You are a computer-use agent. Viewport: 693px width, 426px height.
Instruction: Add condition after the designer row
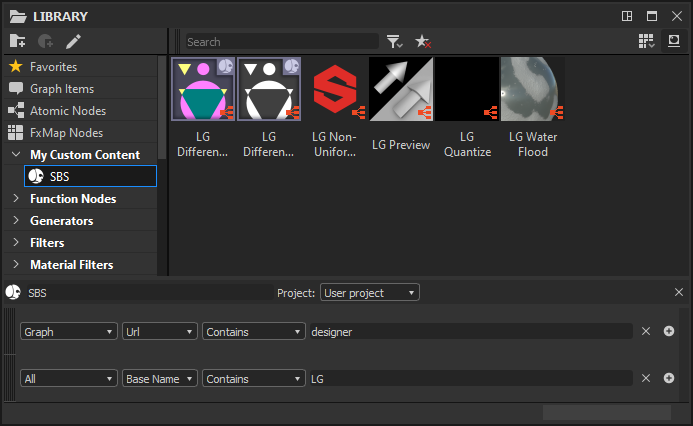669,331
